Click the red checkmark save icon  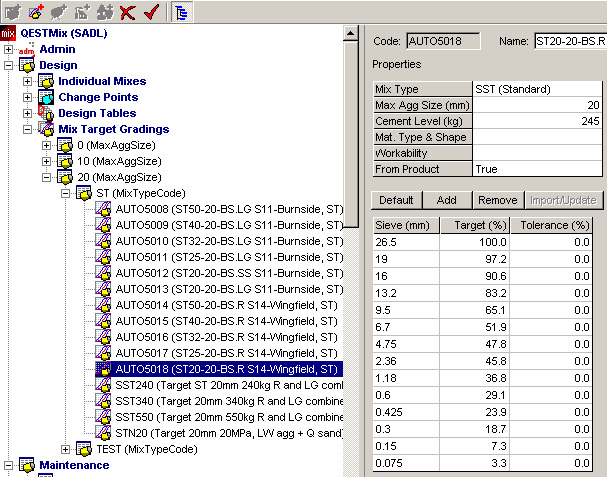click(x=152, y=12)
